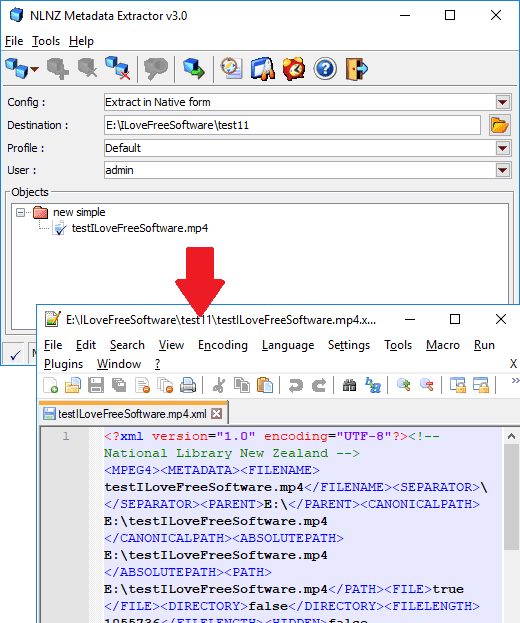This screenshot has height=623, width=520.
Task: Open the Notepad++ Plugins menu
Action: click(x=64, y=364)
